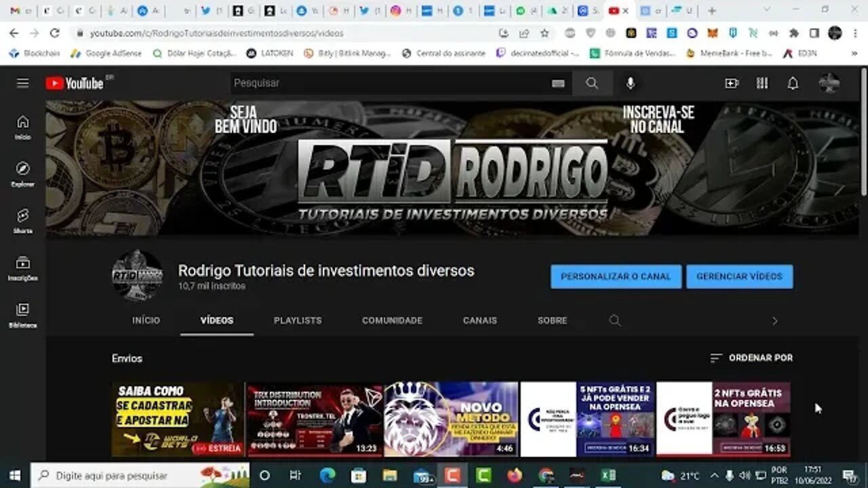Open the TRX Distribution video thumbnail
The height and width of the screenshot is (488, 868).
(x=315, y=420)
